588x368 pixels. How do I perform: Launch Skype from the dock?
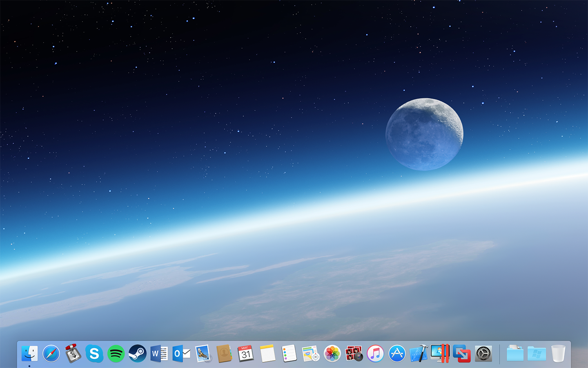(94, 353)
